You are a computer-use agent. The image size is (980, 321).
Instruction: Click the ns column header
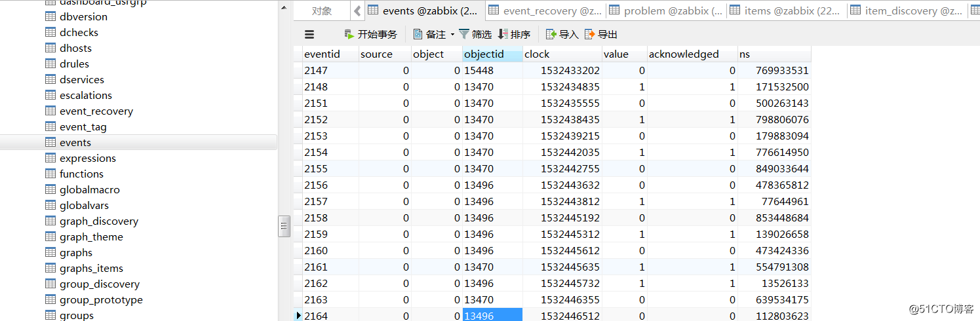[x=774, y=54]
